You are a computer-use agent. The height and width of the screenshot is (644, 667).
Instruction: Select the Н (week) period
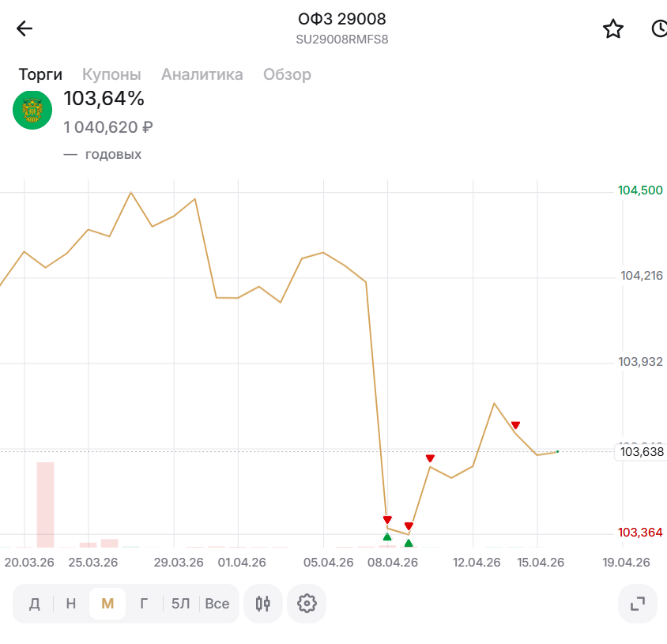point(71,604)
